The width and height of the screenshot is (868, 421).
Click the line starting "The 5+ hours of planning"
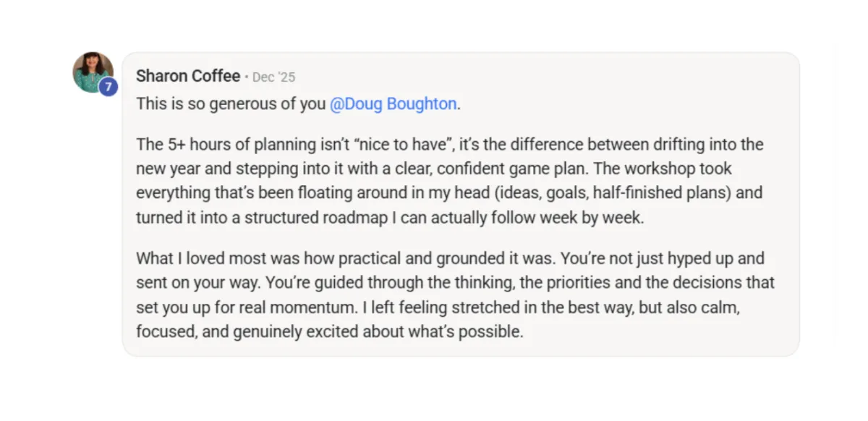pyautogui.click(x=448, y=145)
